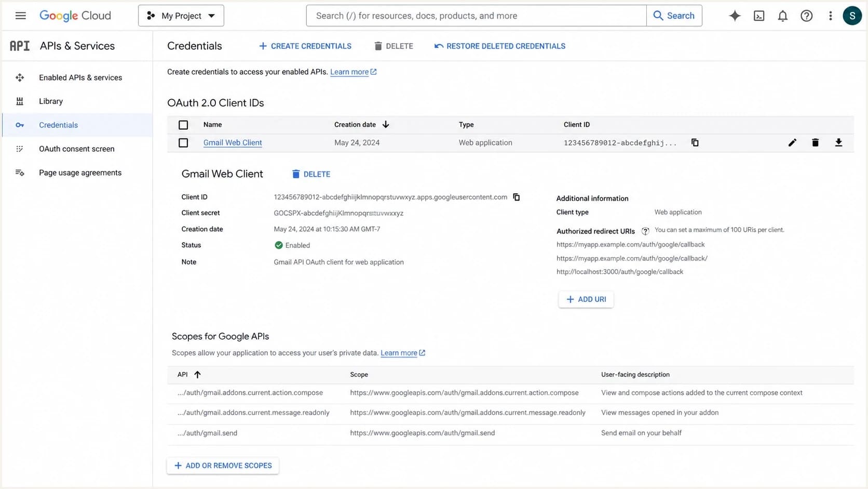The image size is (868, 489).
Task: Activate the Cloud Shell terminal icon
Action: [x=759, y=16]
